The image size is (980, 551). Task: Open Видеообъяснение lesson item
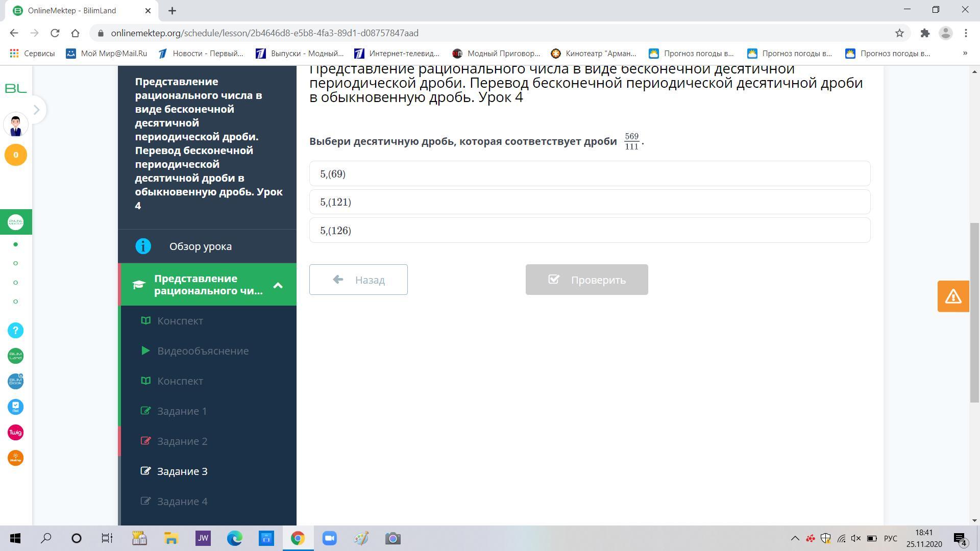coord(203,351)
